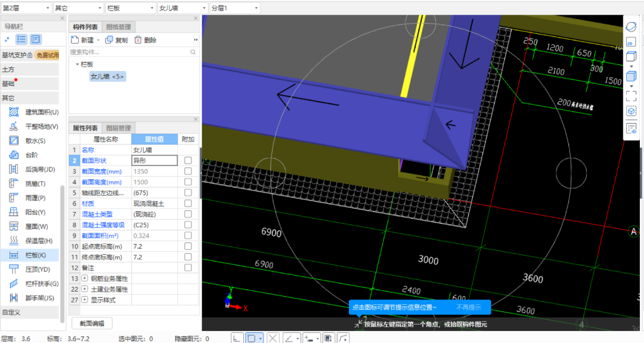The height and width of the screenshot is (343, 644).
Task: Click the angle snap icon in status bar
Action: [x=289, y=338]
